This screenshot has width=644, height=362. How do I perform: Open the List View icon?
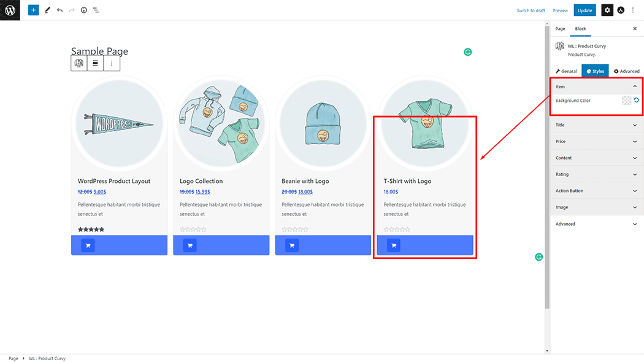point(96,10)
